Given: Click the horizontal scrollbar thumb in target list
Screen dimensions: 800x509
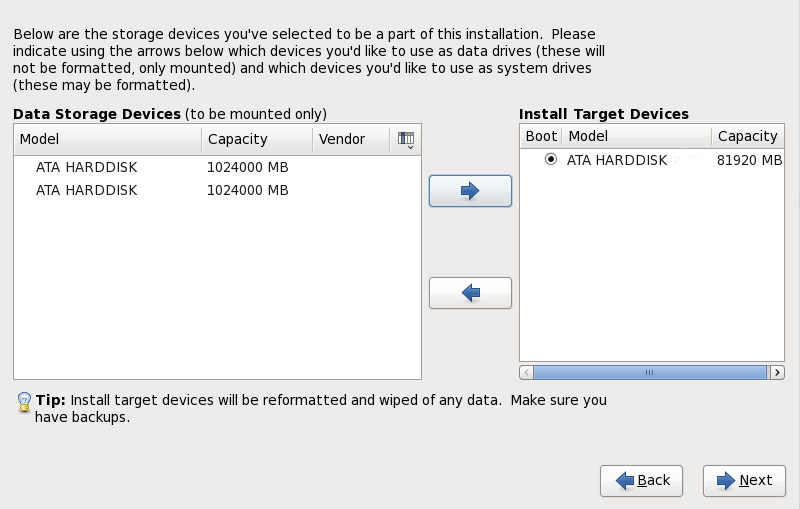Looking at the screenshot, I should tap(648, 373).
